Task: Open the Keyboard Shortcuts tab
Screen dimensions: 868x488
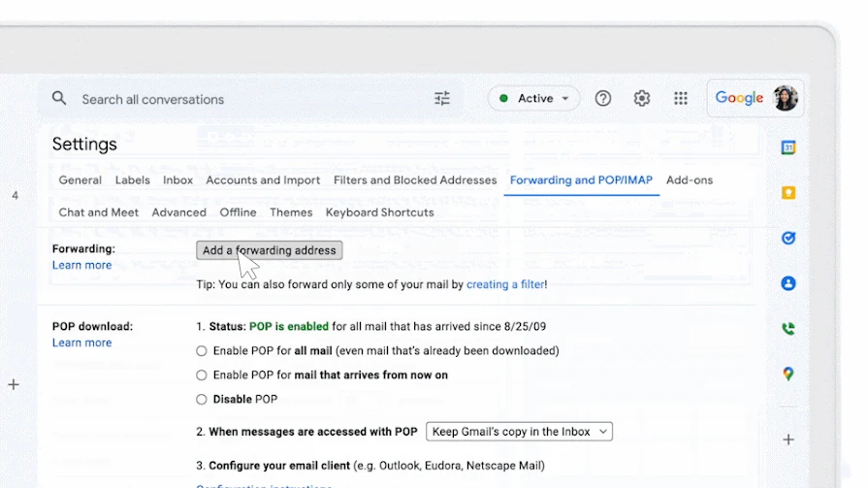Action: [380, 212]
